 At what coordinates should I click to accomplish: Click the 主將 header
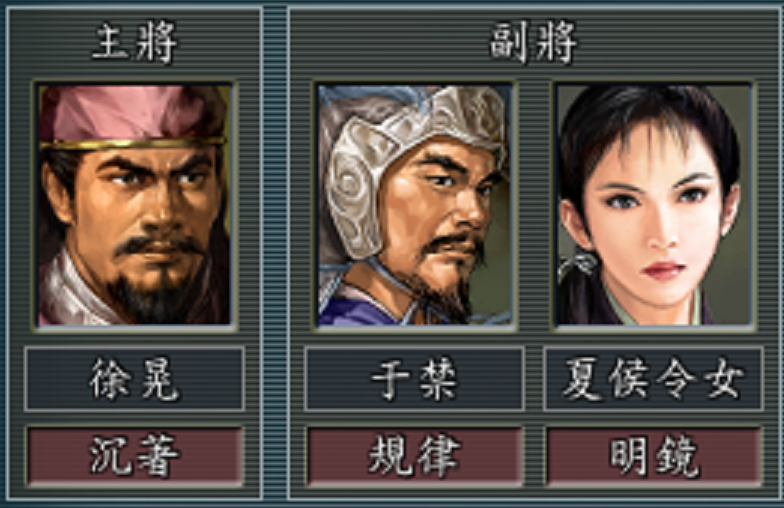[135, 44]
